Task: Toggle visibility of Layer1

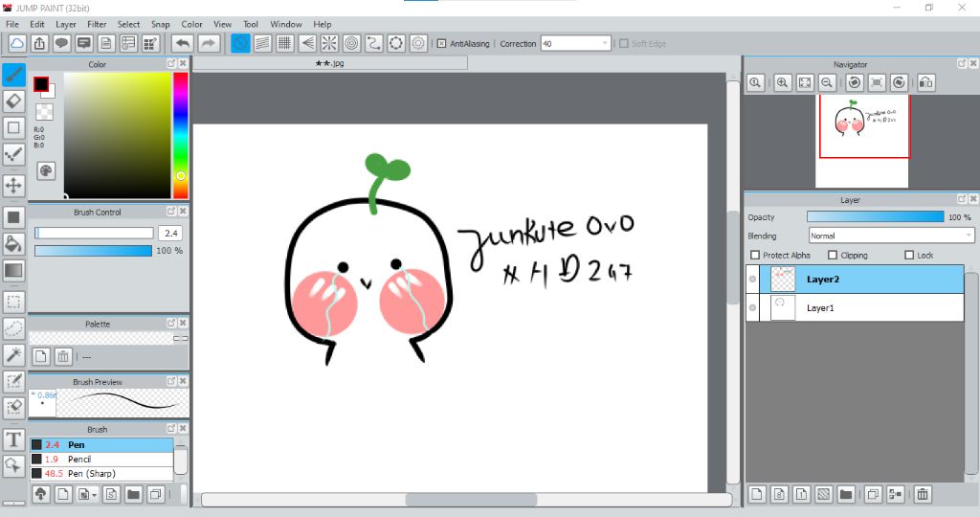Action: click(752, 307)
